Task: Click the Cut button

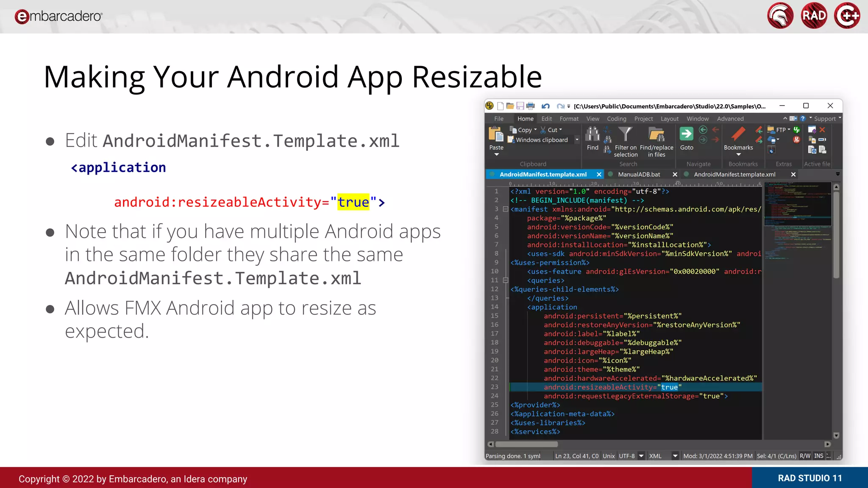Action: [551, 130]
